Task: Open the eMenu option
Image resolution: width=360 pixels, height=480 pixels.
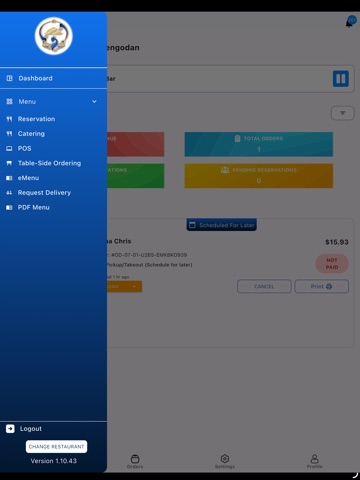Action: pyautogui.click(x=28, y=178)
